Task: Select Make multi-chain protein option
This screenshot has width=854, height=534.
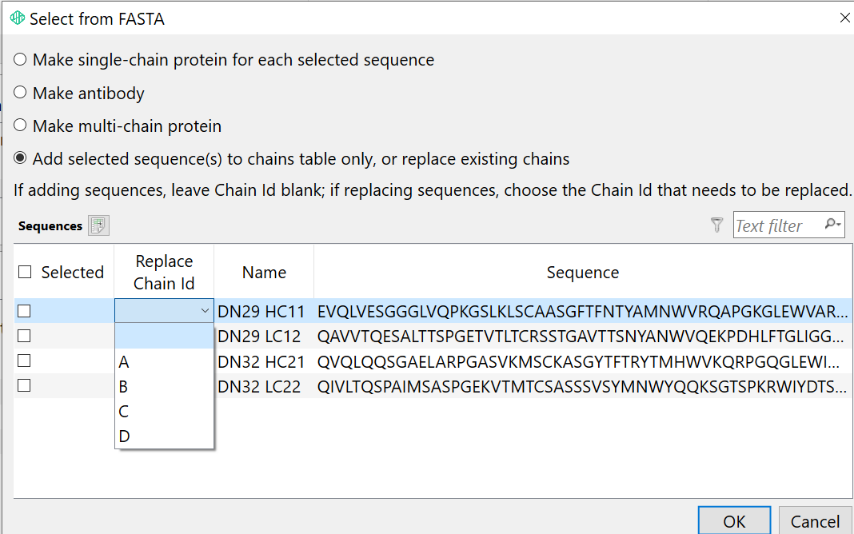Action: (x=20, y=125)
